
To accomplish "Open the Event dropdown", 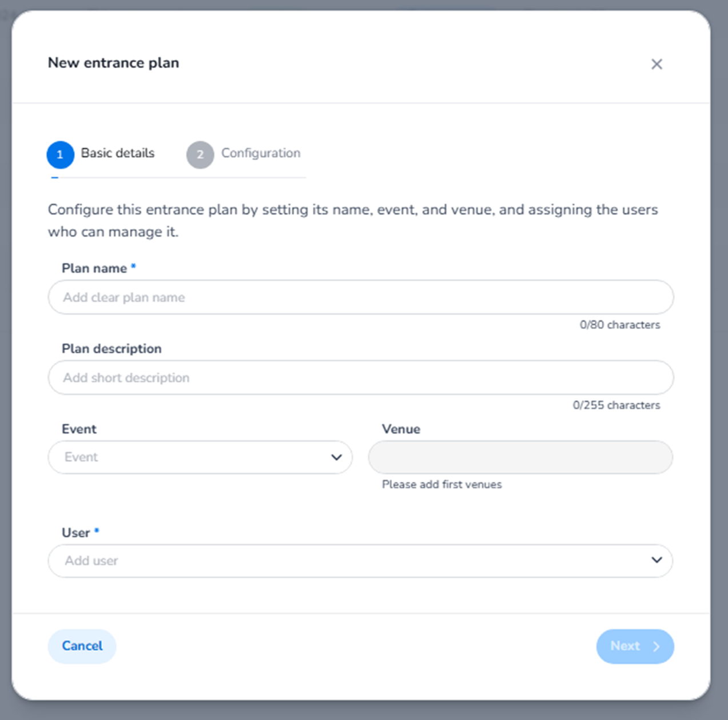I will tap(189, 457).
